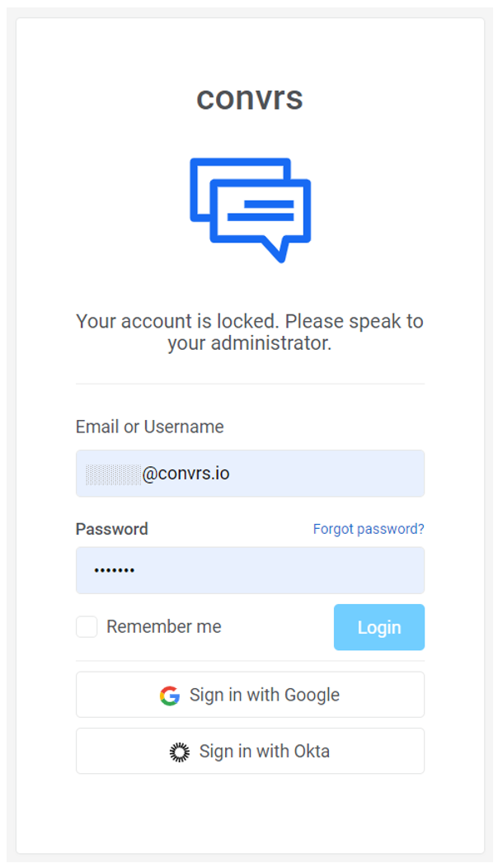Open the Forgot password? link
This screenshot has width=498, height=868.
click(369, 529)
